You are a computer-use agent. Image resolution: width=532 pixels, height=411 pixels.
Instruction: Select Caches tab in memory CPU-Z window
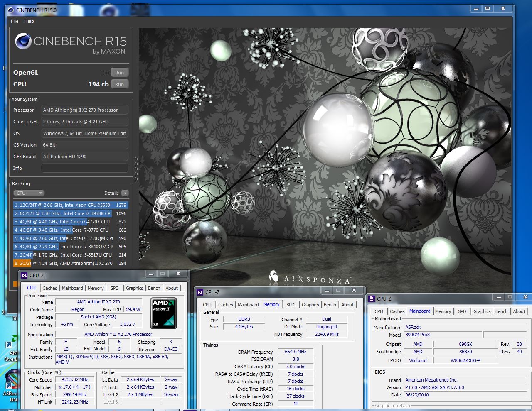[x=226, y=305]
